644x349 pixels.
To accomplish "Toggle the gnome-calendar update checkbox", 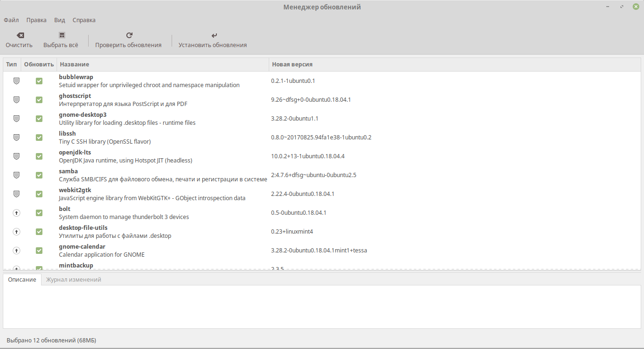I will click(x=39, y=250).
